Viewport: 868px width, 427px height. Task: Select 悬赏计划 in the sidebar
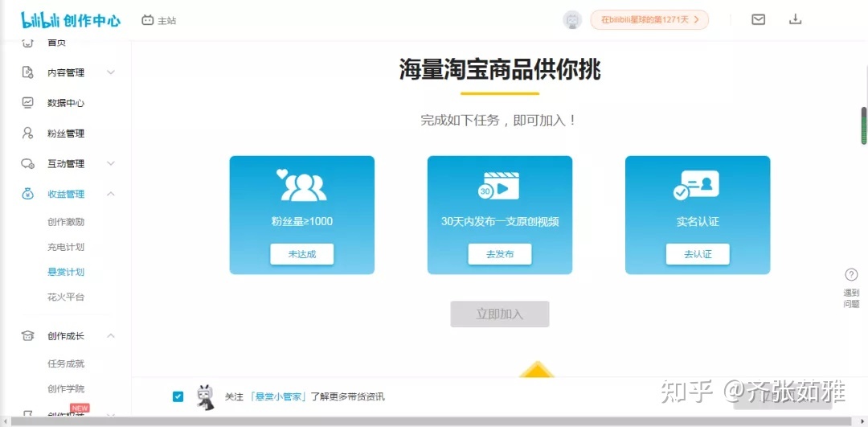[x=66, y=272]
